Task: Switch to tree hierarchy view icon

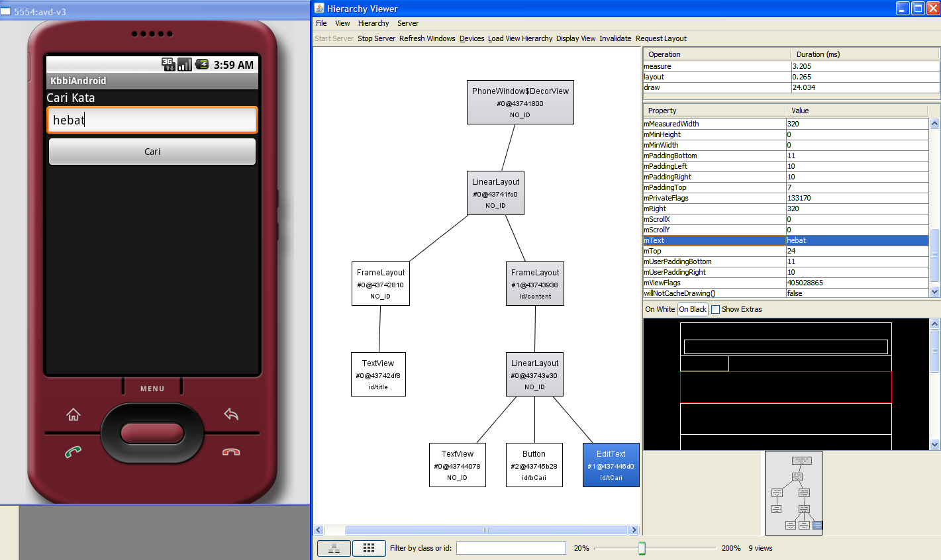Action: coord(334,548)
